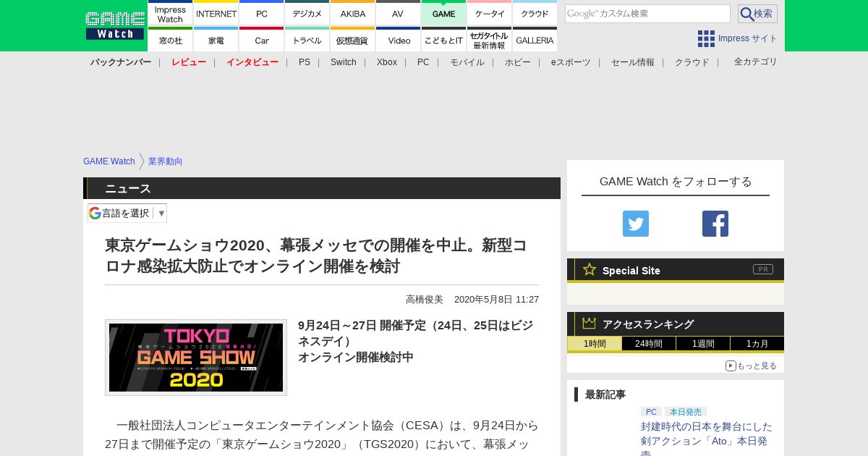Click GAME Watch breadcrumb link
The height and width of the screenshot is (456, 868).
(109, 161)
